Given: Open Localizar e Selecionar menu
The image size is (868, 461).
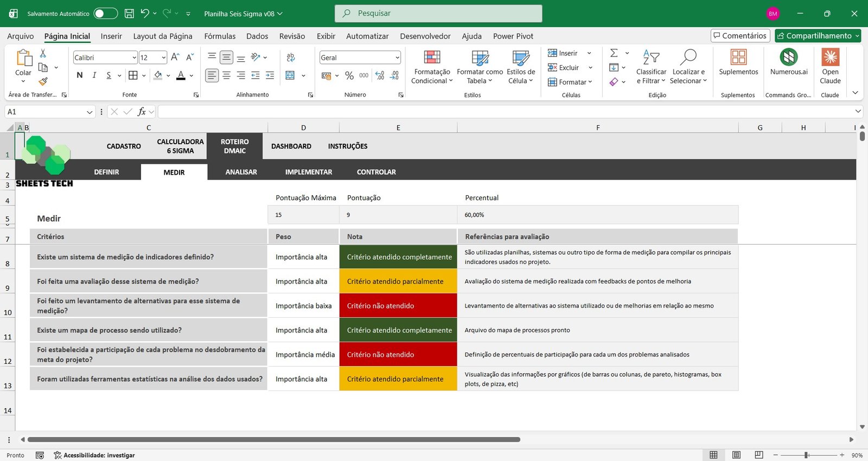Looking at the screenshot, I should tap(688, 67).
